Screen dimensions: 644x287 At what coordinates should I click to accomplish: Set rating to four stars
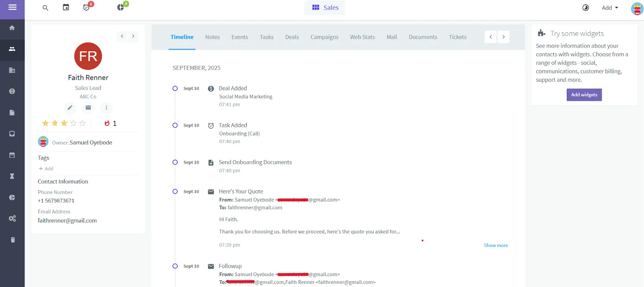point(73,123)
